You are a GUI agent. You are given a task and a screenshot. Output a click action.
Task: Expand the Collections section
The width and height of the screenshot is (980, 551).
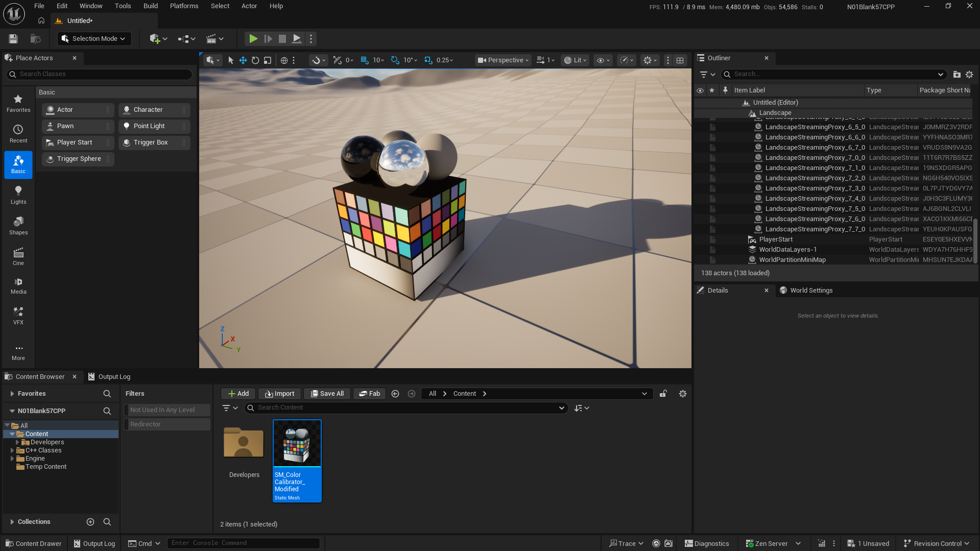coord(12,522)
